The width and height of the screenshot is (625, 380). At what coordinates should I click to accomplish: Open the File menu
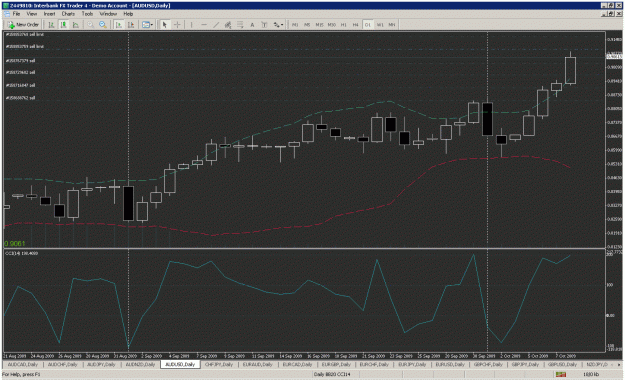click(16, 14)
